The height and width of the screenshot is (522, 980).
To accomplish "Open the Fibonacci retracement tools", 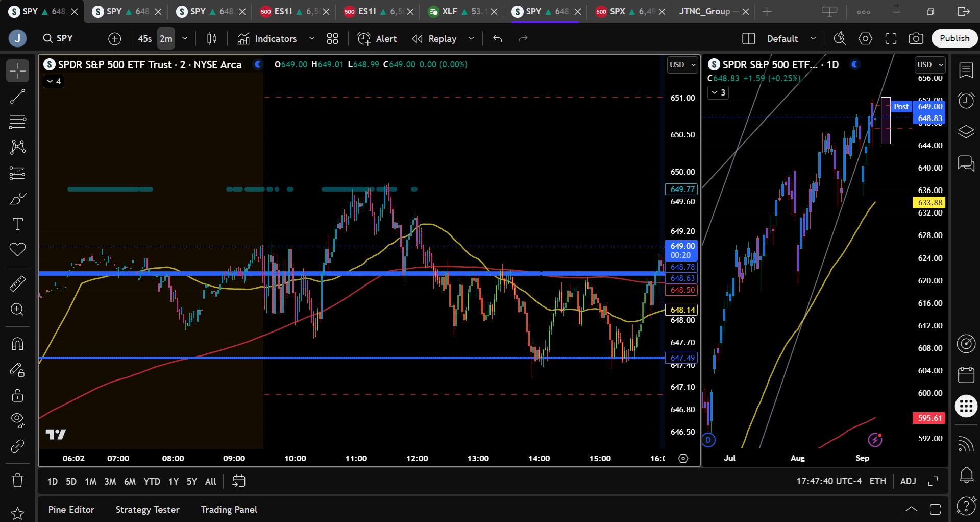I will tap(17, 122).
